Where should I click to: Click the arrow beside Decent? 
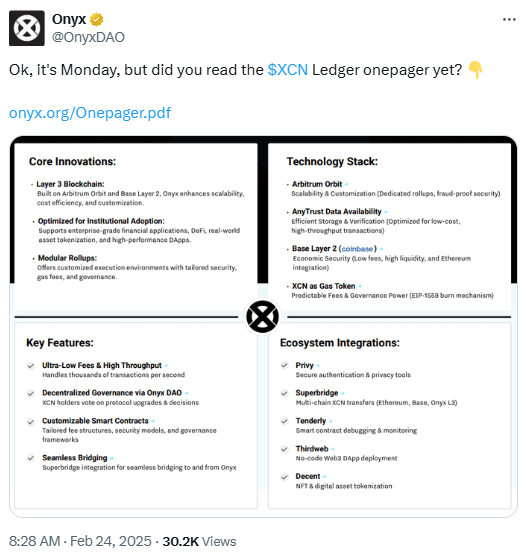point(324,477)
